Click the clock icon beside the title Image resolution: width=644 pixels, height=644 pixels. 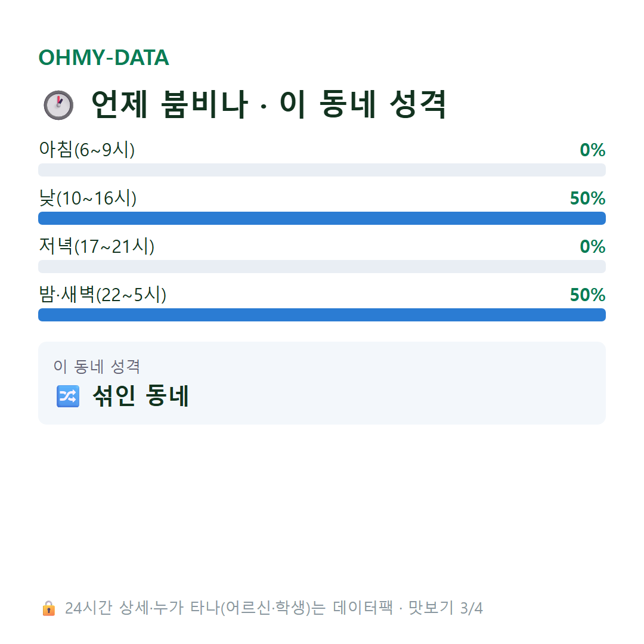58,105
